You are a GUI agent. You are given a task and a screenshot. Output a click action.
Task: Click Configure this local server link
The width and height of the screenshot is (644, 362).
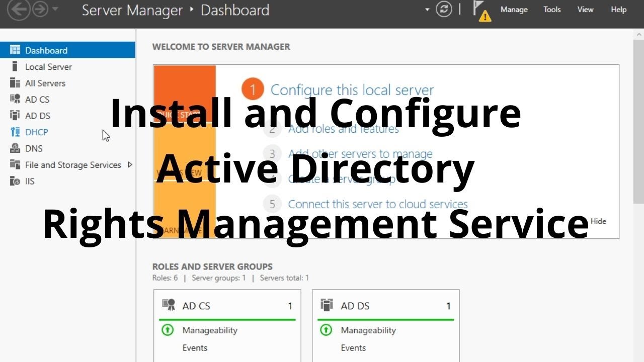[352, 90]
